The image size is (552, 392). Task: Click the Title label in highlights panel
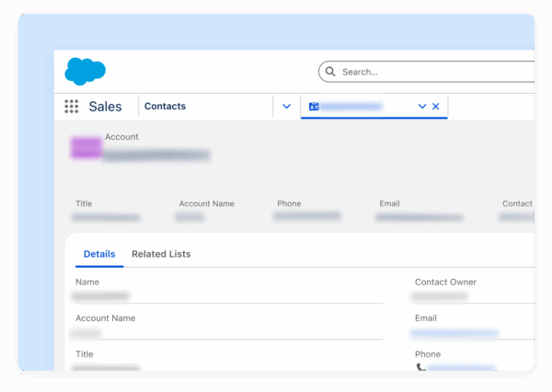pyautogui.click(x=84, y=203)
